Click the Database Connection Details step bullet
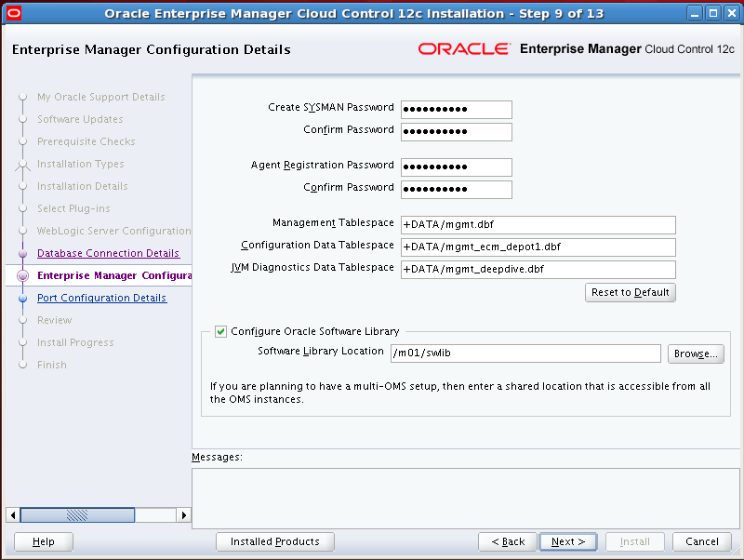744x560 pixels. [x=22, y=253]
